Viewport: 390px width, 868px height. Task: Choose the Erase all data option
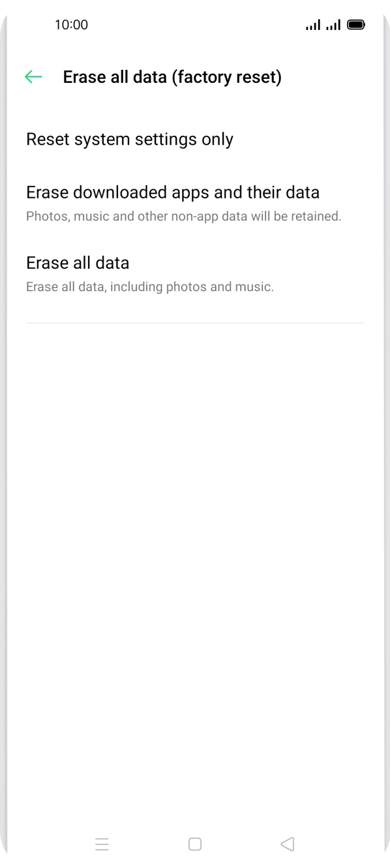(77, 262)
